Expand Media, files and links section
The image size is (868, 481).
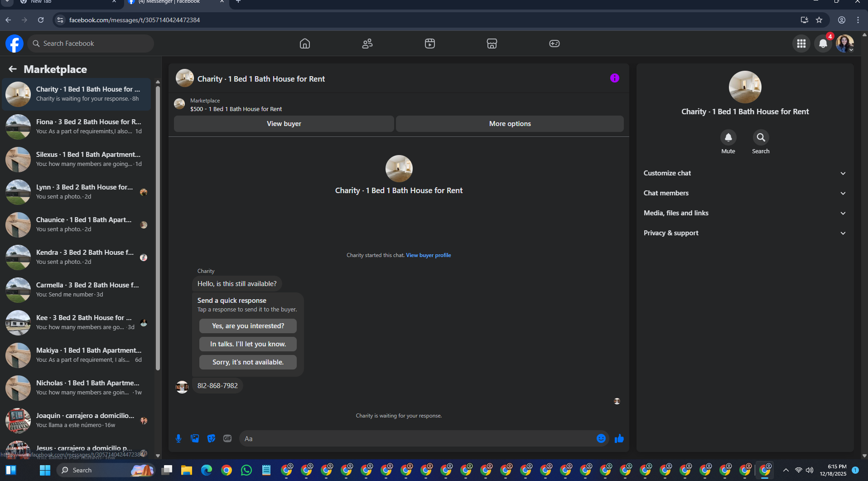click(x=745, y=213)
